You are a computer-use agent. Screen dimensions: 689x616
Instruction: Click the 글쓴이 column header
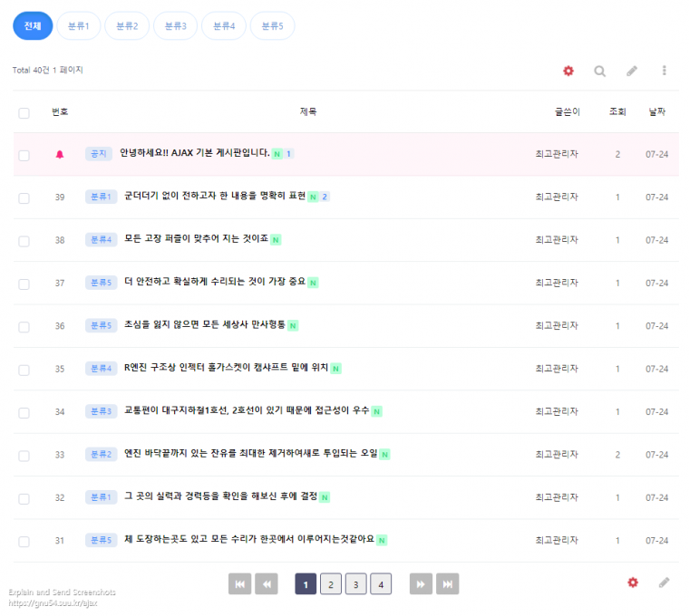pyautogui.click(x=568, y=112)
